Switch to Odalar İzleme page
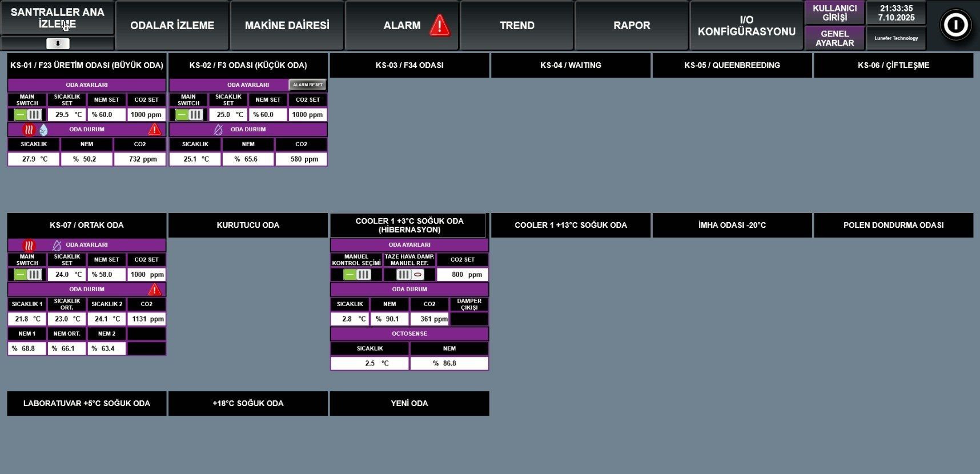The image size is (980, 474). coord(172,25)
